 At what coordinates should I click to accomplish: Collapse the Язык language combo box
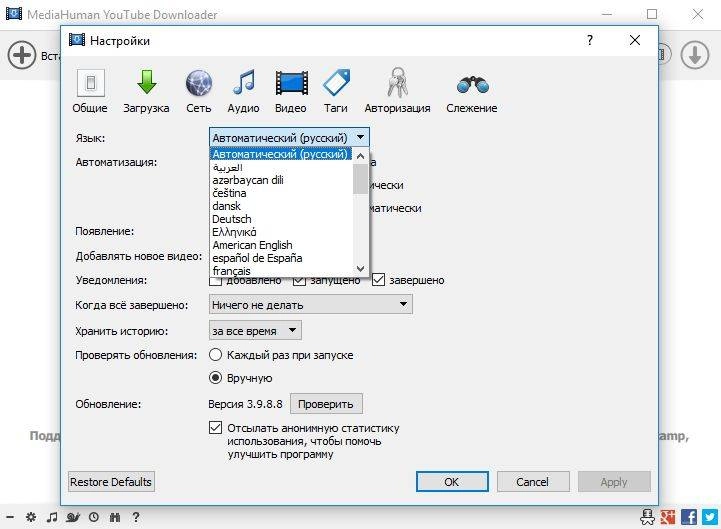point(289,138)
